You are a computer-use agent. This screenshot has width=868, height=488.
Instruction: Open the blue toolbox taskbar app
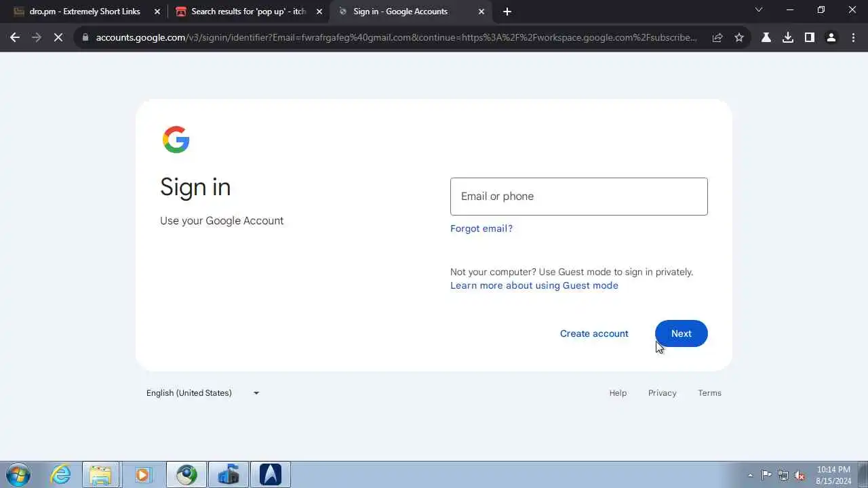tap(228, 474)
